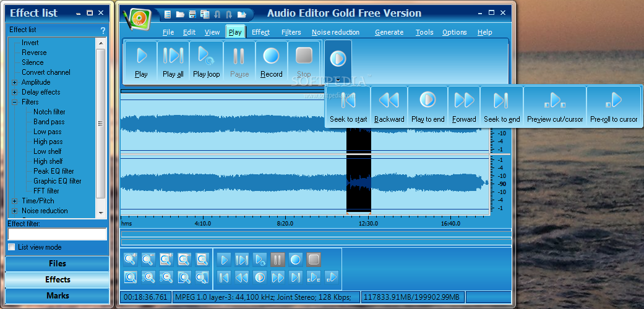Start recording with the ribbon Record button
The height and width of the screenshot is (309, 644).
272,61
